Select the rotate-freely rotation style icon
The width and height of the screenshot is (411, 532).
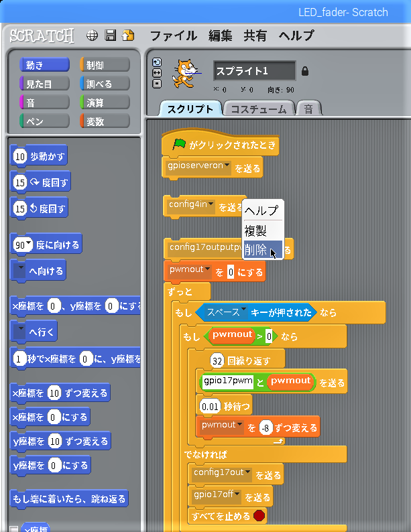(157, 62)
